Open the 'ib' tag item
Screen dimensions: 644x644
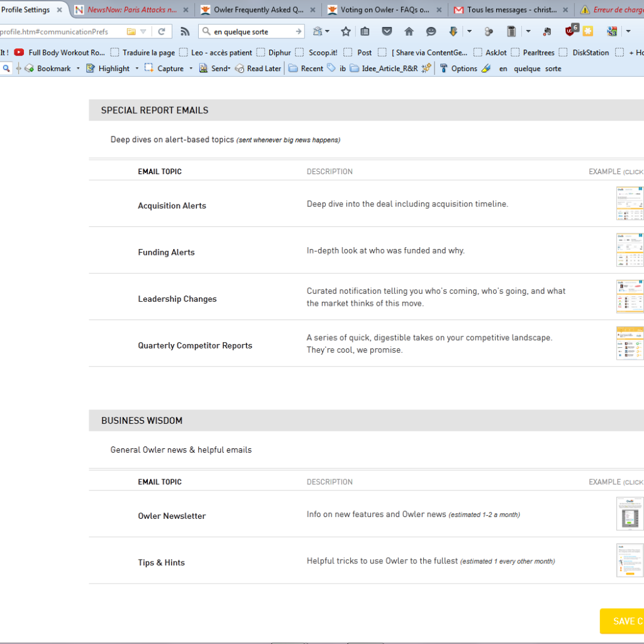(x=337, y=69)
